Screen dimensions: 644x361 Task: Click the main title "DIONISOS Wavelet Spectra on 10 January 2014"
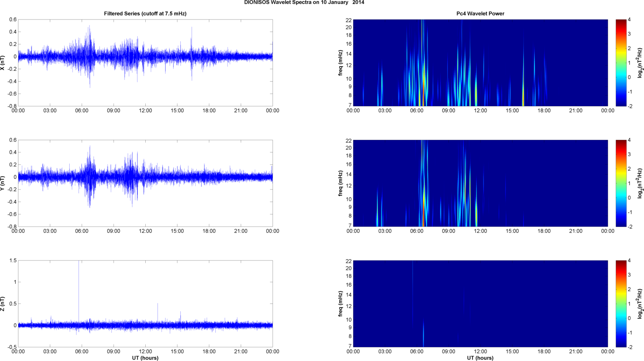coord(304,3)
